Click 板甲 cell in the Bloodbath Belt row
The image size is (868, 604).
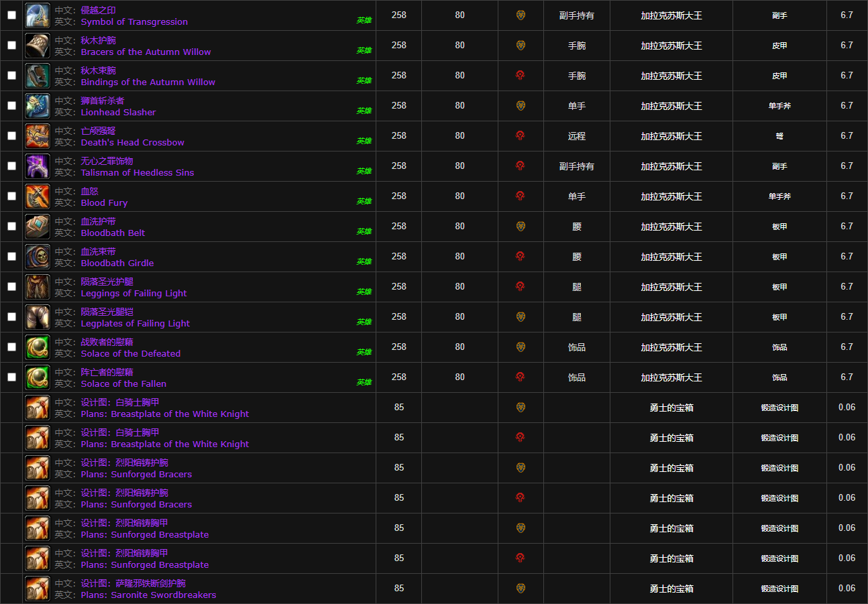tap(779, 227)
